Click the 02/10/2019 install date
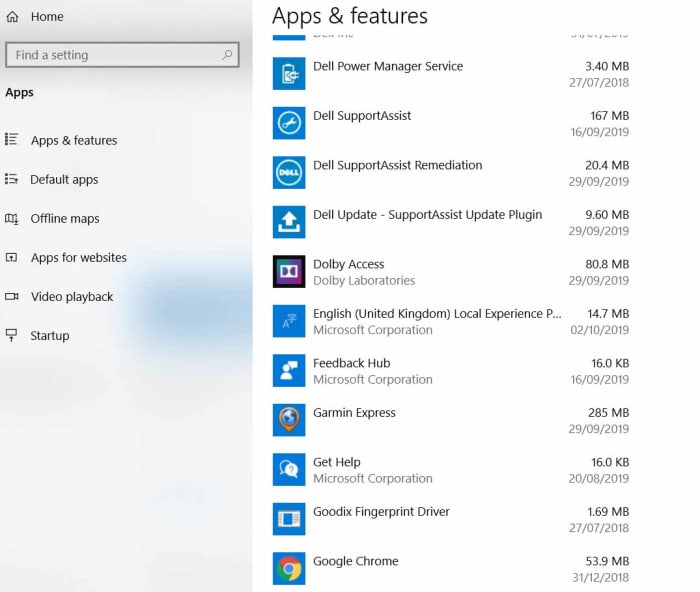Viewport: 700px width, 592px height. pos(600,330)
